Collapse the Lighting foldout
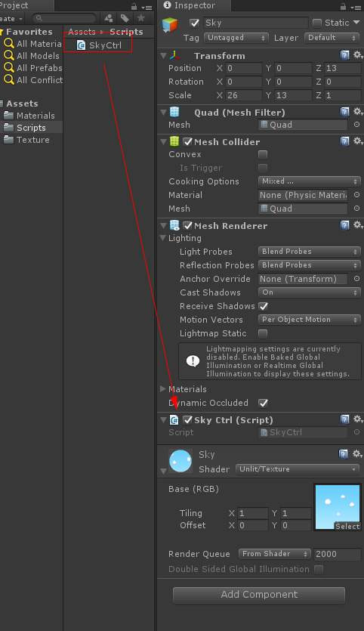The image size is (364, 631). [x=163, y=238]
